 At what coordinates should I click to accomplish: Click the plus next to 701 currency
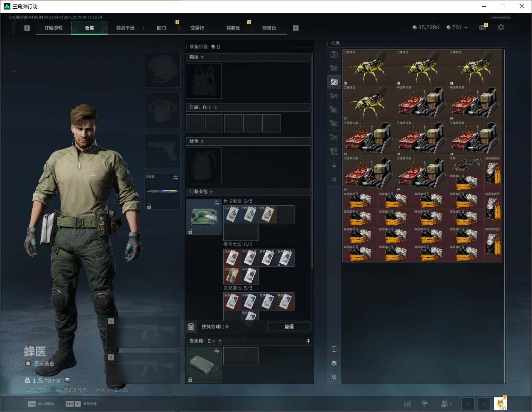pyautogui.click(x=466, y=27)
